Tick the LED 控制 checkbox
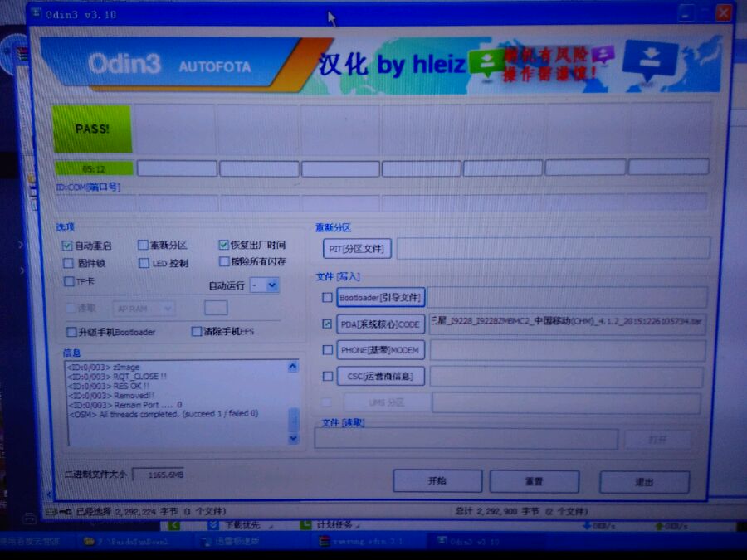747x560 pixels. coord(144,263)
